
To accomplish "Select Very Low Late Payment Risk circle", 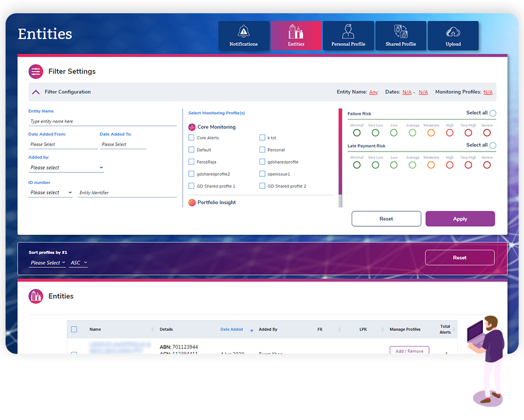I will click(376, 165).
